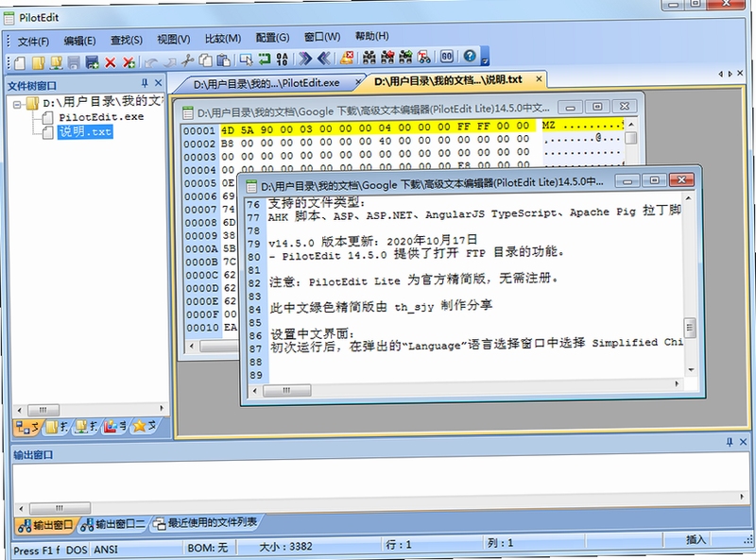
Task: Click the GO goto-line icon
Action: pyautogui.click(x=447, y=57)
